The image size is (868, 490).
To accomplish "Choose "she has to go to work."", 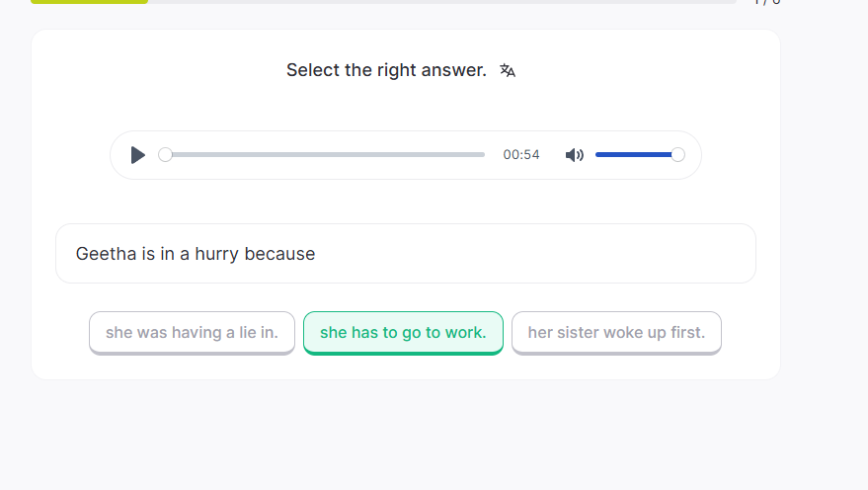I will pos(403,333).
